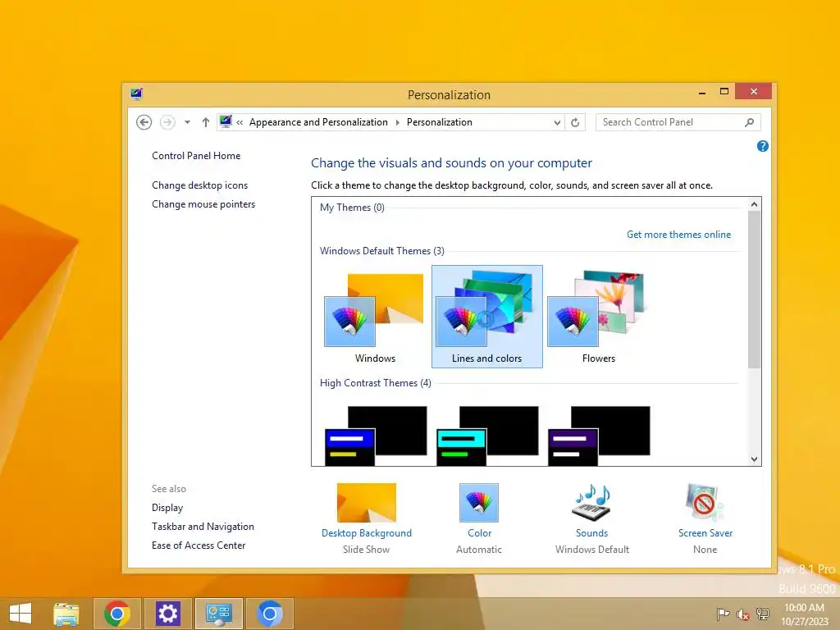Screen dimensions: 840x630
Task: Click the muted volume tray icon
Action: coord(742,614)
